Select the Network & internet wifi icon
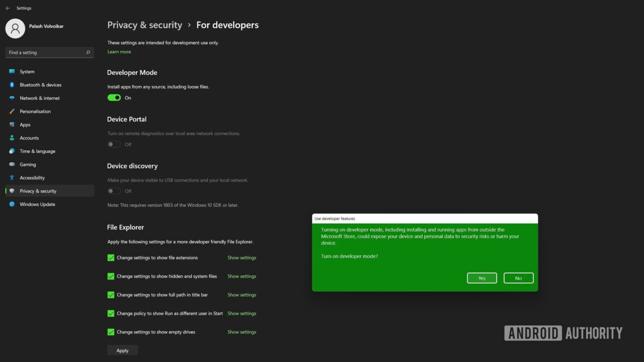The width and height of the screenshot is (644, 362). click(12, 98)
